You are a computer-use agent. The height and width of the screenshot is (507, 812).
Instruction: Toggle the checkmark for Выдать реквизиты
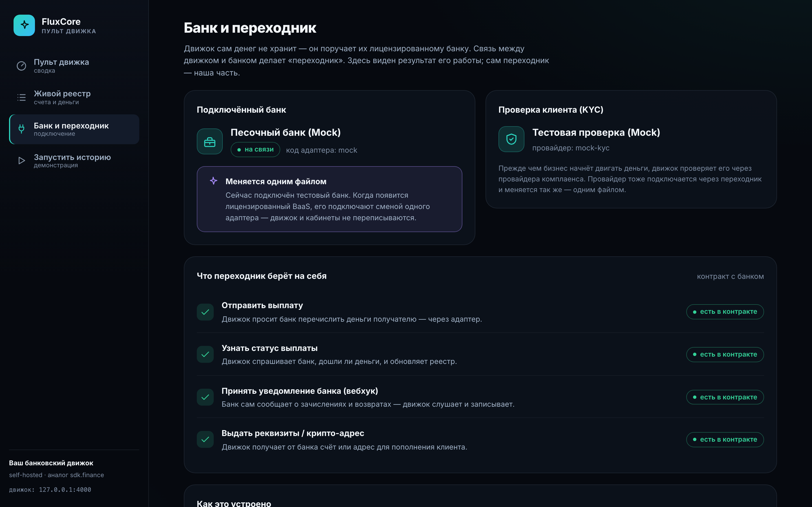click(205, 440)
